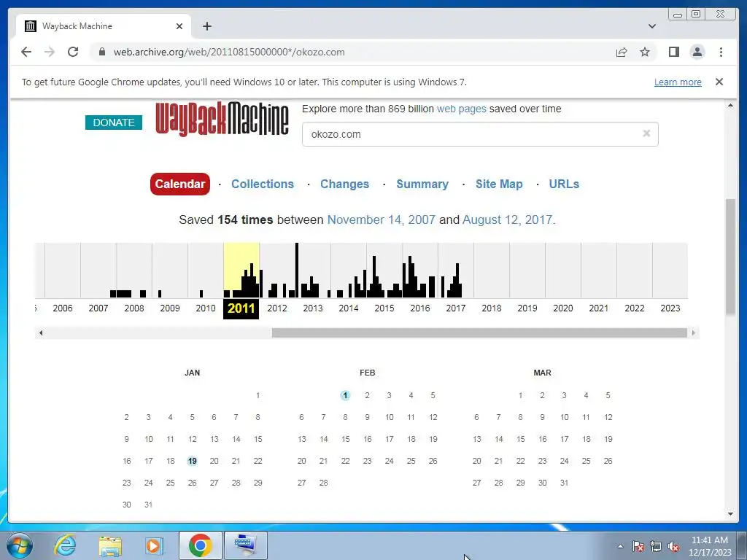Clear the okozo.com search field
The image size is (747, 560).
coord(646,133)
